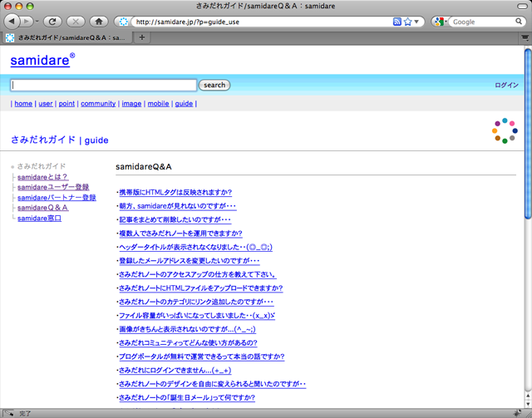Open the mobile navigation menu link

pos(158,104)
